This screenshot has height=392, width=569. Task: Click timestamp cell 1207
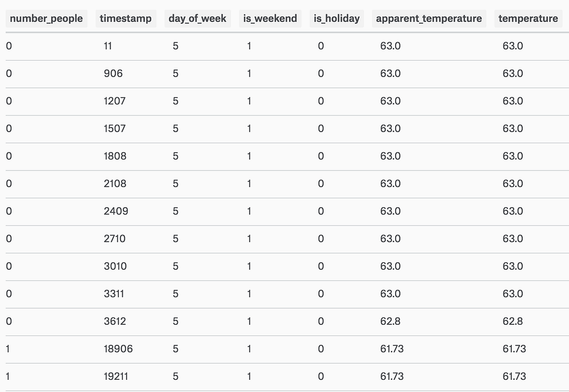coord(114,101)
